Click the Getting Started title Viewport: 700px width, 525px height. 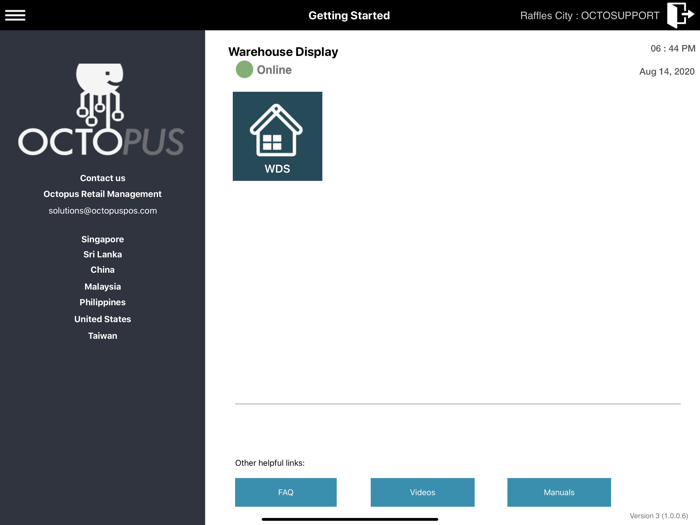click(x=349, y=16)
